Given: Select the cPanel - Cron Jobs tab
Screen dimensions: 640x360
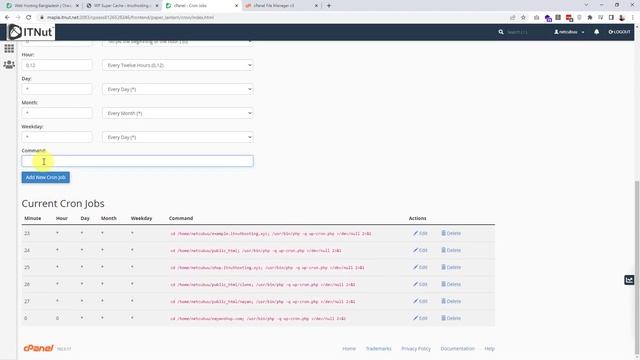Looking at the screenshot, I should pyautogui.click(x=202, y=6).
